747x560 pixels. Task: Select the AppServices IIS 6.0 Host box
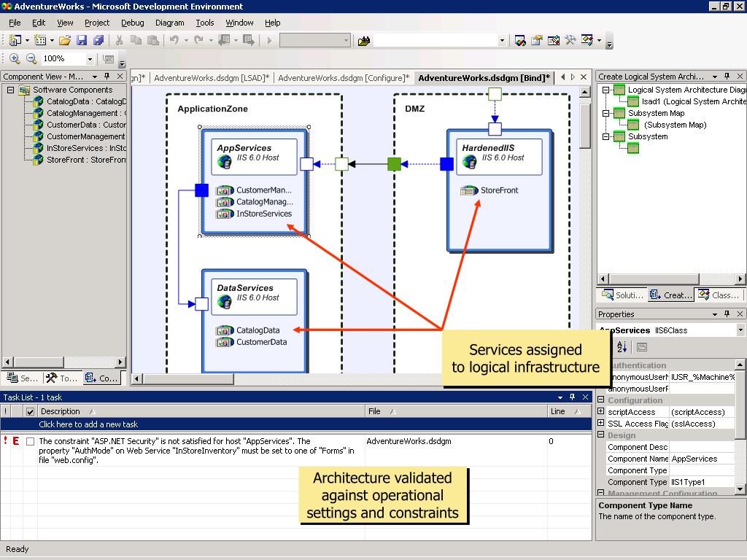point(254,182)
